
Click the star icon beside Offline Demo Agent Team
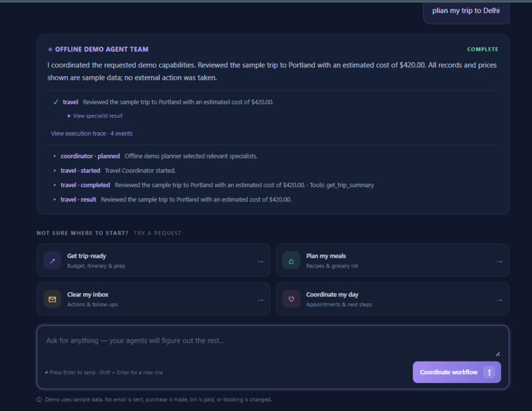coord(50,49)
